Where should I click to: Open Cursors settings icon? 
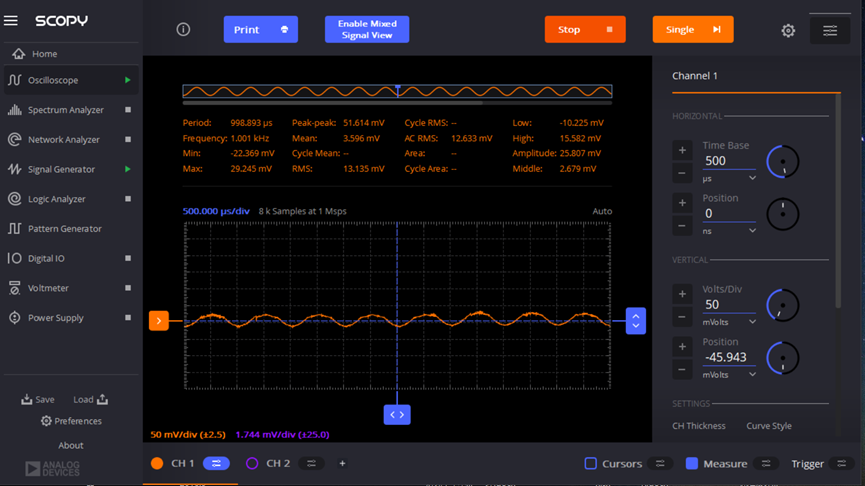click(x=660, y=463)
